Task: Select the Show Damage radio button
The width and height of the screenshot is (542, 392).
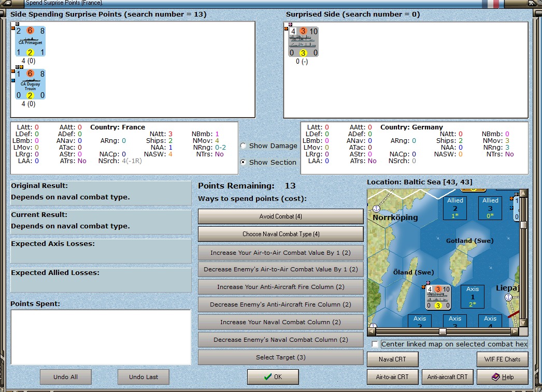Action: pyautogui.click(x=244, y=146)
